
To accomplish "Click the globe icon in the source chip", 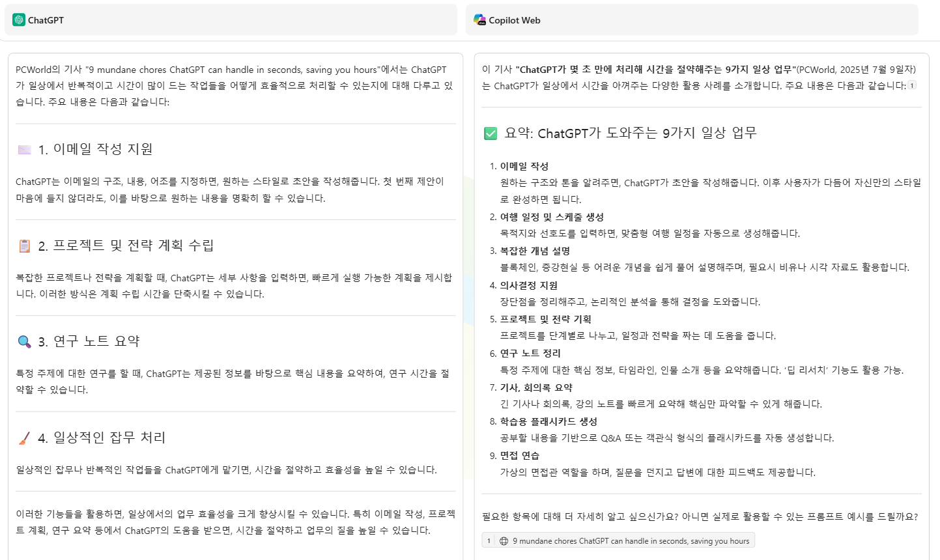I will tap(504, 540).
